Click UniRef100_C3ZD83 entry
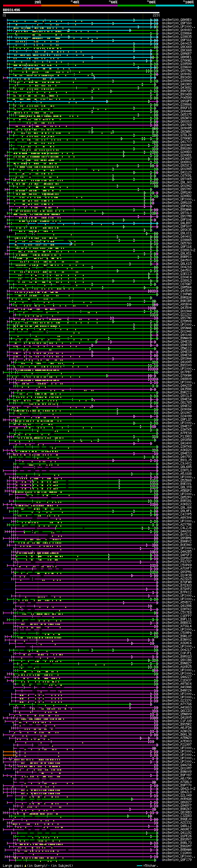 tap(177, 816)
